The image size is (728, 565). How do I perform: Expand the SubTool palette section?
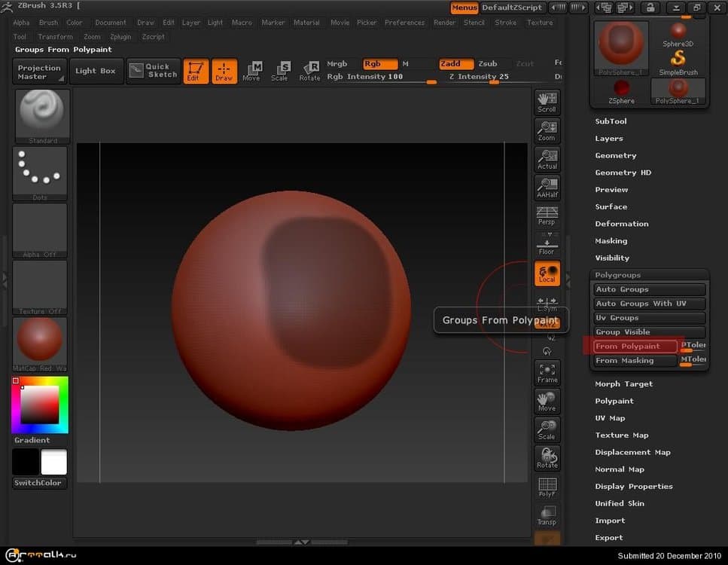click(611, 121)
